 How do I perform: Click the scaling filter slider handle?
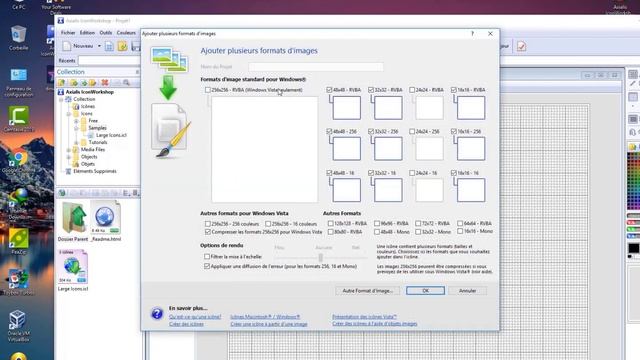321,258
